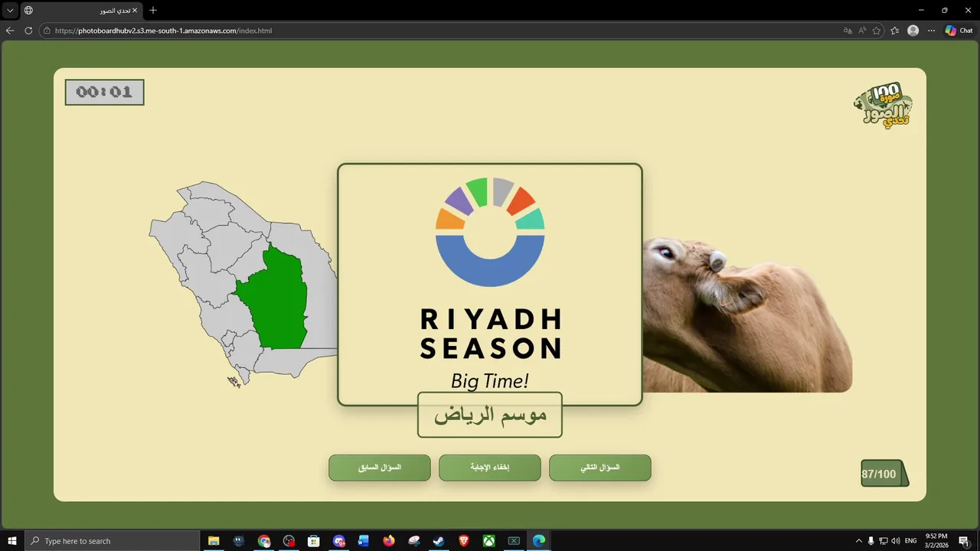Open a new tab with the plus button

(153, 11)
